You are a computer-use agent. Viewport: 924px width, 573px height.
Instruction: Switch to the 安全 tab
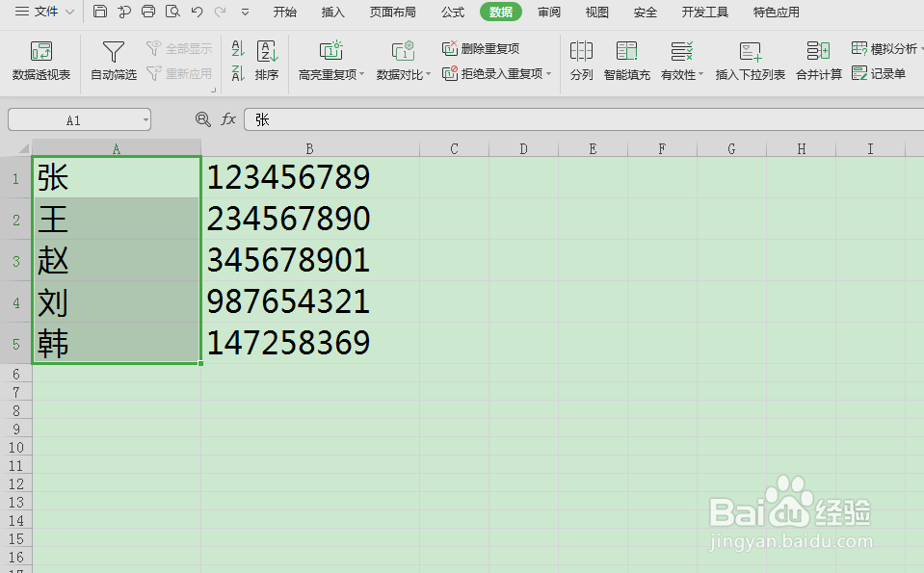pyautogui.click(x=646, y=12)
